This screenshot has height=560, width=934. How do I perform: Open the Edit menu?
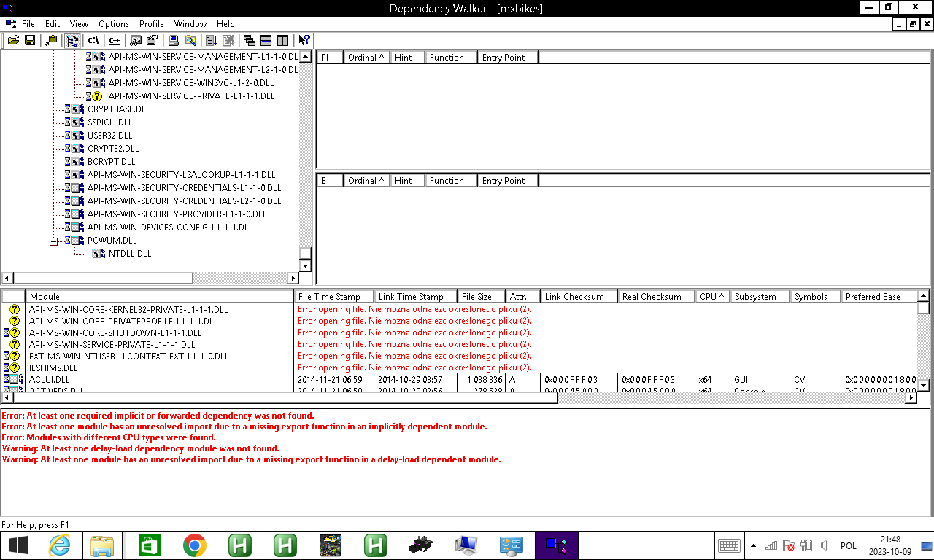(x=53, y=24)
